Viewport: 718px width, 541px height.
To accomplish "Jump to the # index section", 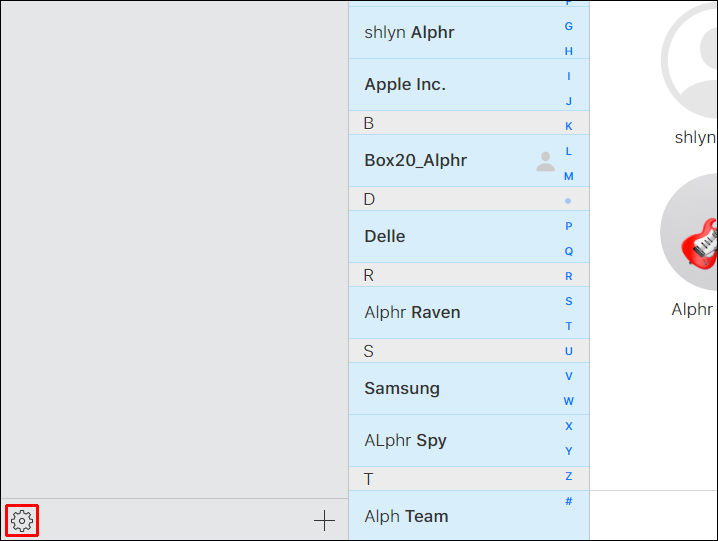I will click(569, 501).
